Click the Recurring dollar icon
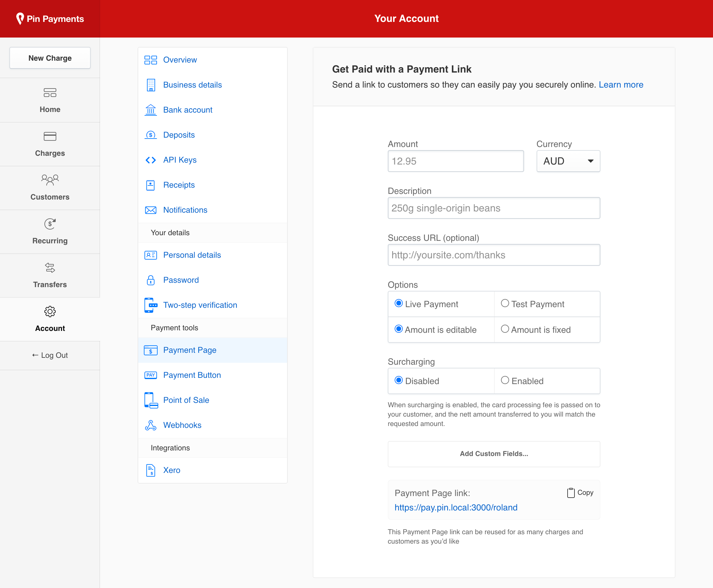Screen dimensions: 713x588 (x=50, y=224)
